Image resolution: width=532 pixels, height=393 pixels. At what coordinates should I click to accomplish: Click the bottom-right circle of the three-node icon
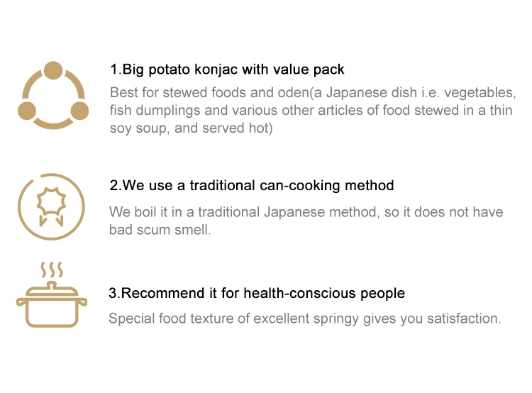coord(79,111)
